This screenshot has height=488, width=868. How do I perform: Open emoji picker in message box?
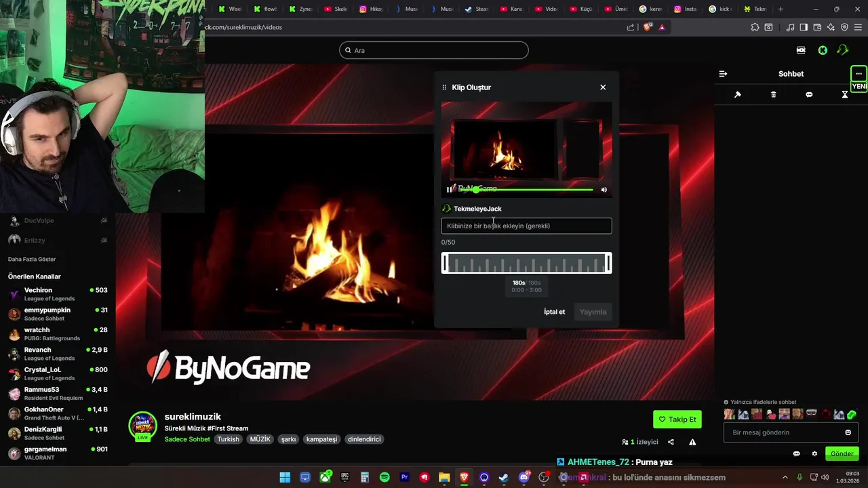point(848,432)
